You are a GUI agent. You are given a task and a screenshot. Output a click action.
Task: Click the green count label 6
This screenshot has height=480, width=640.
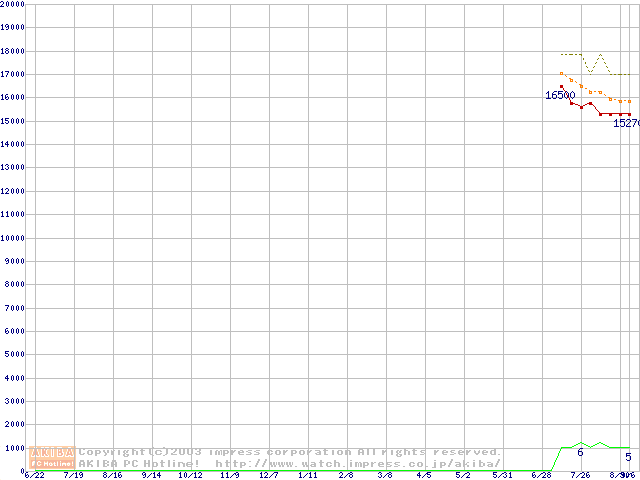pos(580,453)
